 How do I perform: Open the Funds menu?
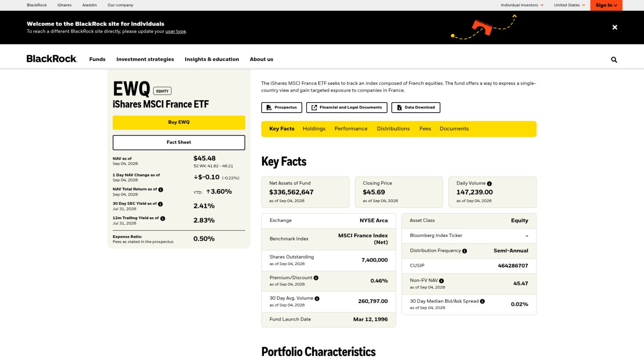point(97,59)
